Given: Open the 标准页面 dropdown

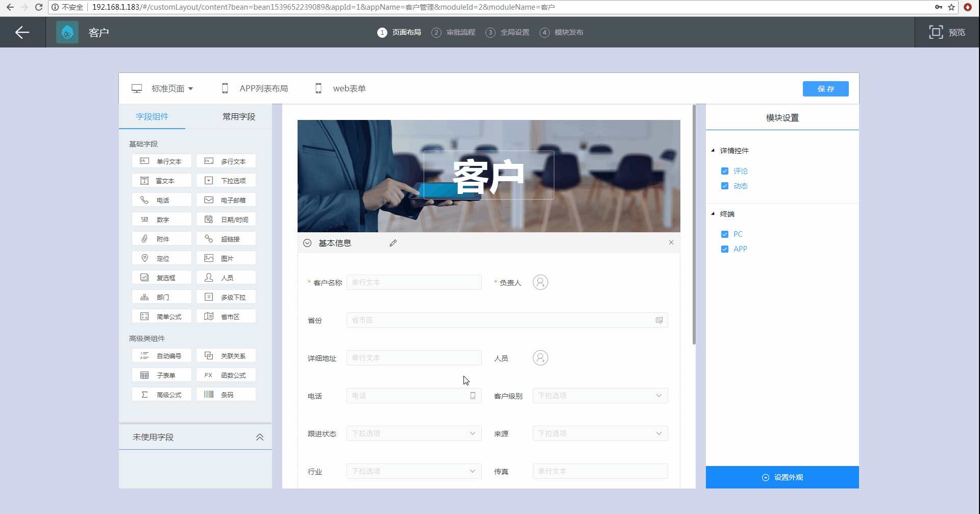Looking at the screenshot, I should 163,88.
